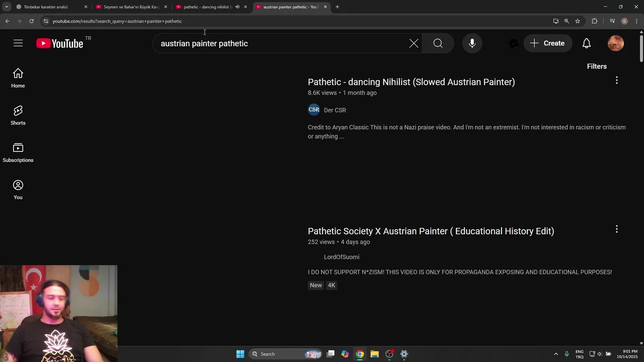Open 'Pathetic - dancing Nihilist (Slowed Austrian Painter)' video
644x362 pixels.
[x=411, y=82]
